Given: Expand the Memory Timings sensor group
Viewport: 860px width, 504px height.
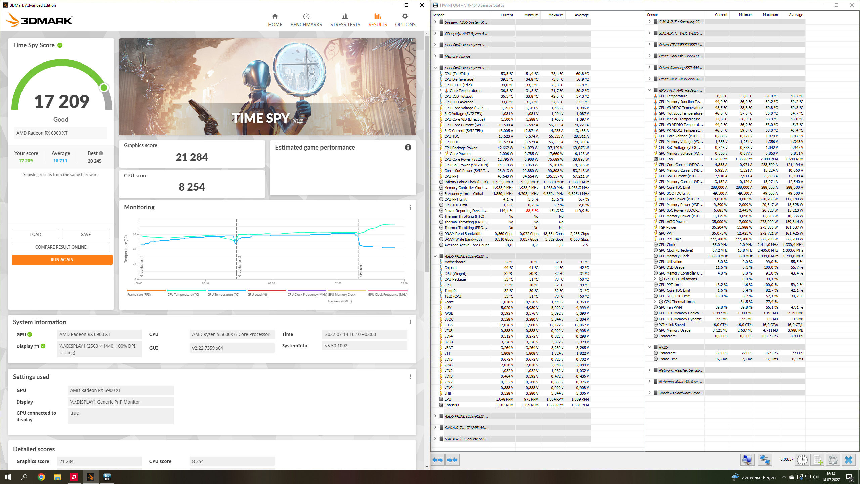Looking at the screenshot, I should (435, 56).
